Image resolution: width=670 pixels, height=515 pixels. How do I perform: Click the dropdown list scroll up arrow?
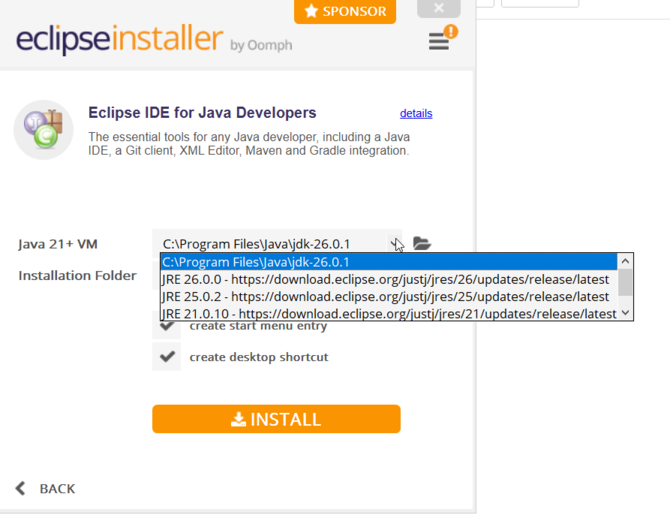point(625,261)
